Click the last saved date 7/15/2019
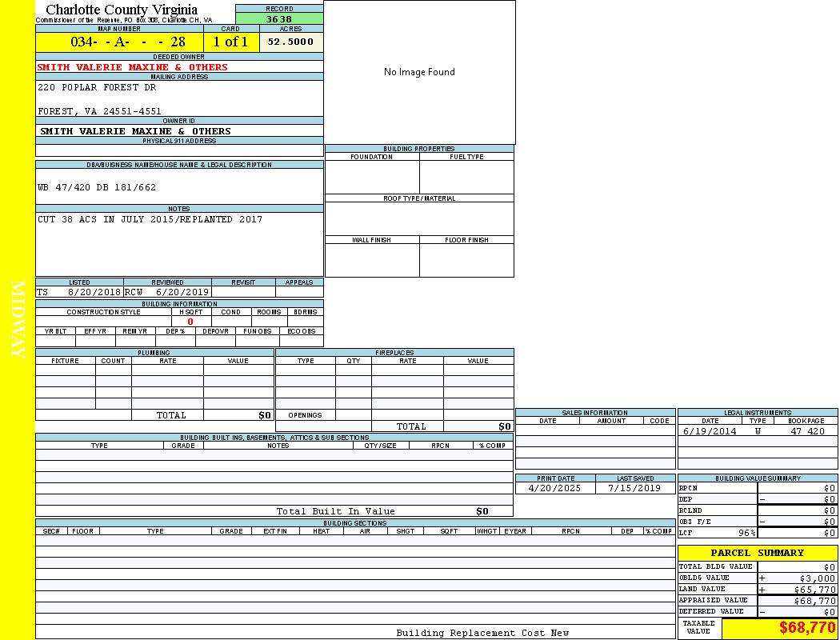The width and height of the screenshot is (840, 640). tap(634, 488)
